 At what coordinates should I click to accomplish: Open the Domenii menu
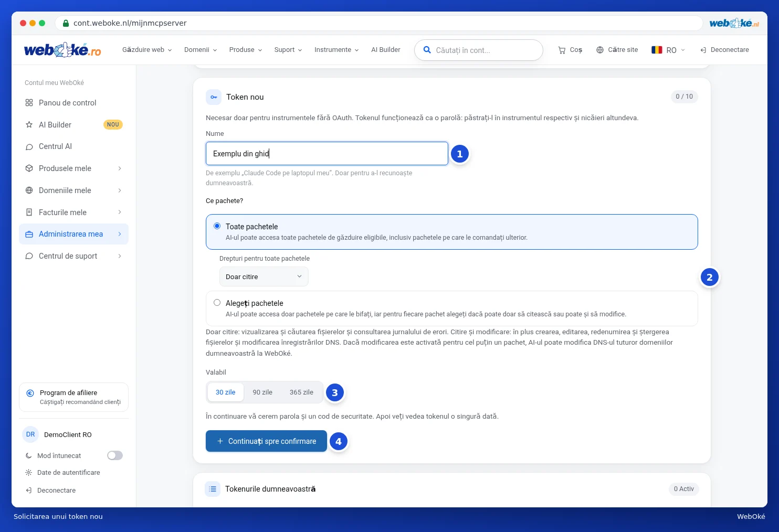click(201, 50)
